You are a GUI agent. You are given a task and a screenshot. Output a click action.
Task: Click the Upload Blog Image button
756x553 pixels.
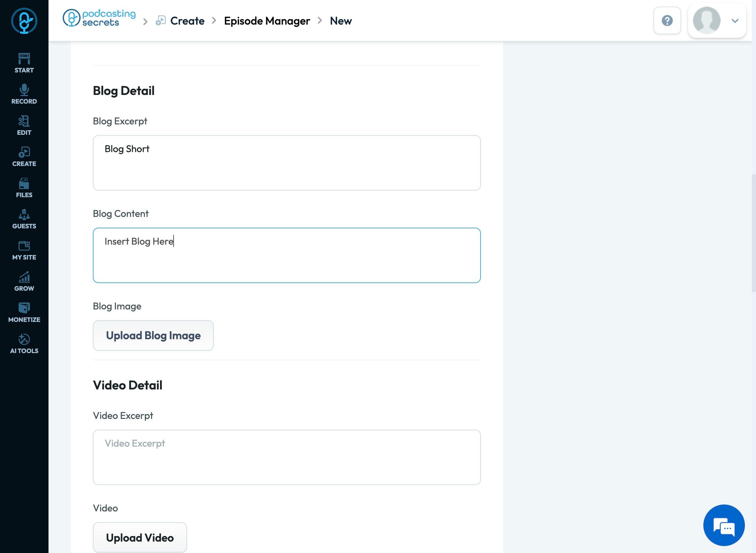(x=153, y=335)
